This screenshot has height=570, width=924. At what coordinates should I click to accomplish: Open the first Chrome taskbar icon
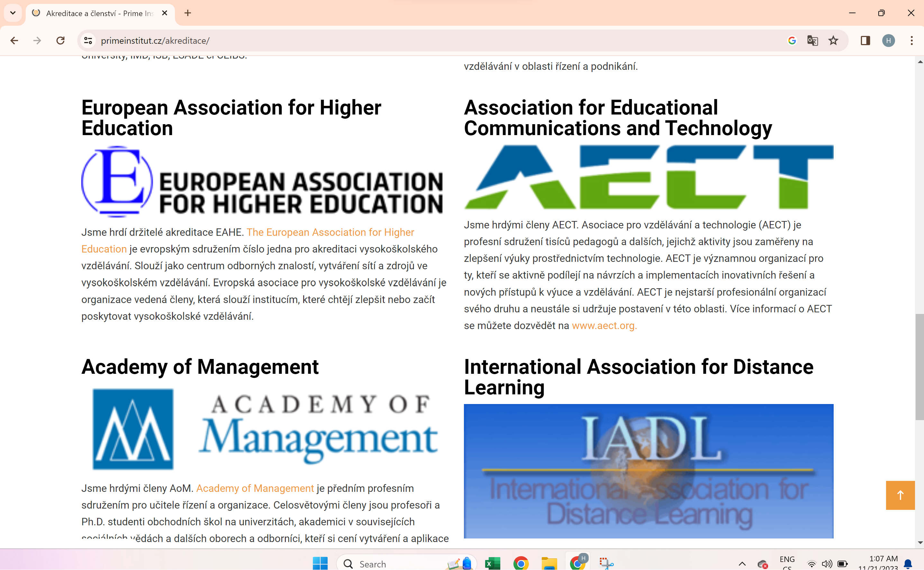pos(521,563)
